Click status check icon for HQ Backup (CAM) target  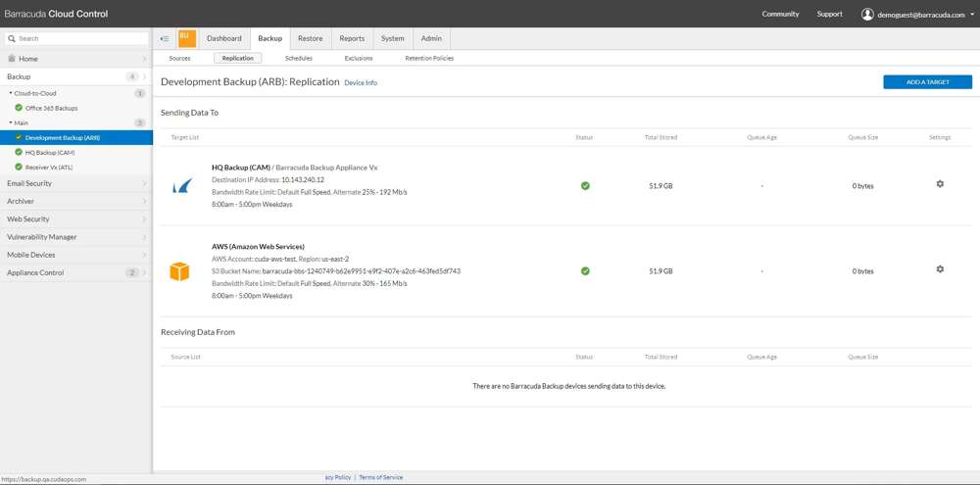click(585, 185)
